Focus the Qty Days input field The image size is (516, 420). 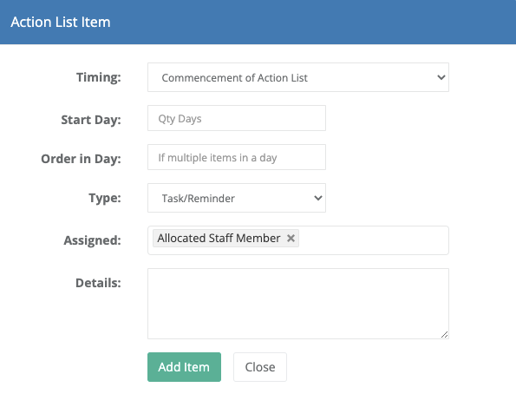tap(237, 118)
